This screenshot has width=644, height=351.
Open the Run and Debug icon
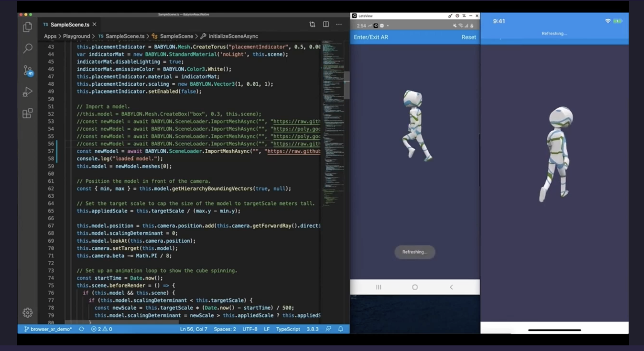point(27,92)
